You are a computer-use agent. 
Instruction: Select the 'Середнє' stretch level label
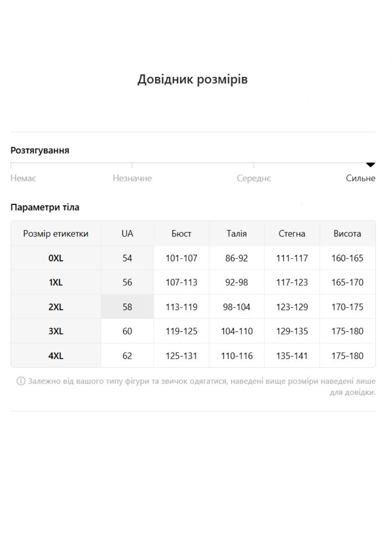click(x=254, y=178)
